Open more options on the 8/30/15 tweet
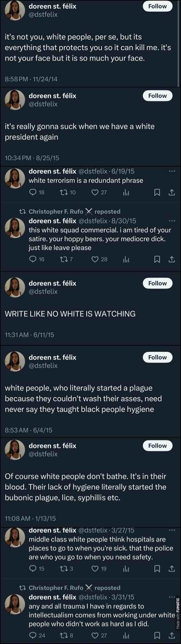 tap(172, 221)
